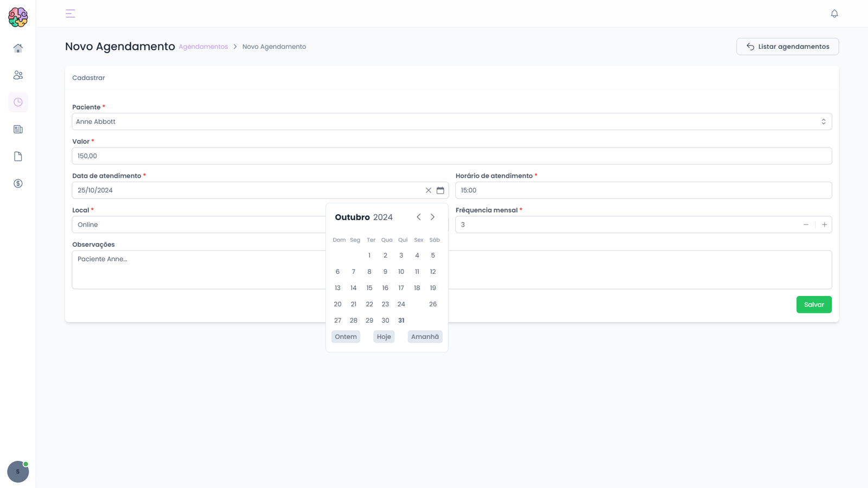Screen dimensions: 868x488
Task: Toggle the hamburger menu icon
Action: pyautogui.click(x=71, y=14)
